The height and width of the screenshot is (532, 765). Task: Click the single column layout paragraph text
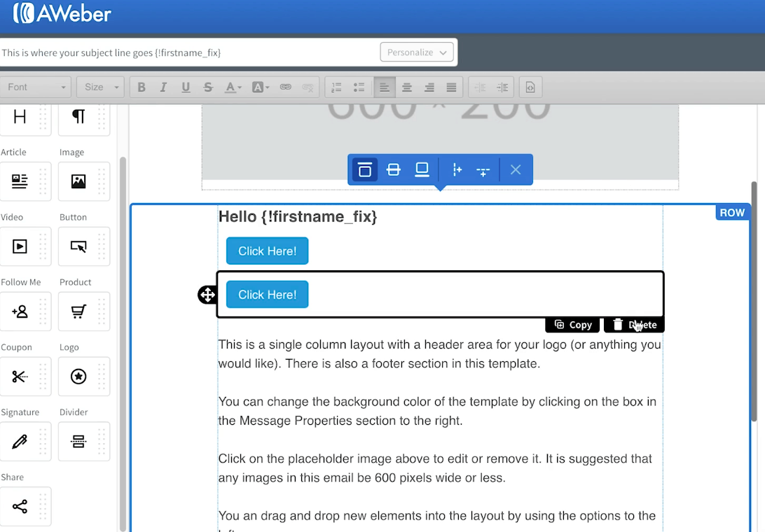pos(439,354)
